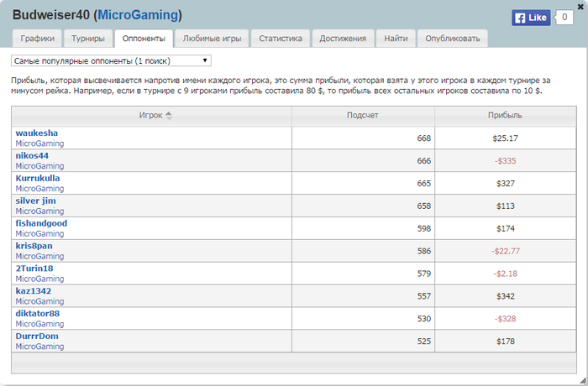
Task: Click the profit value $178
Action: tap(506, 342)
